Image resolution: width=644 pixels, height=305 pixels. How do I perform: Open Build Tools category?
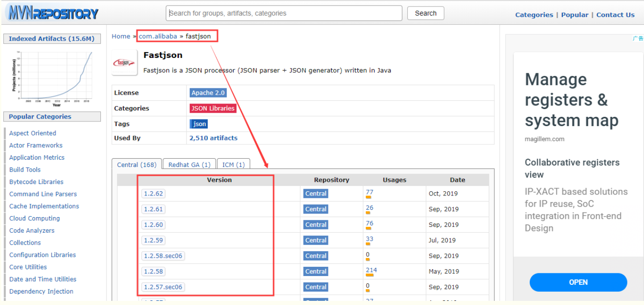[x=25, y=170]
